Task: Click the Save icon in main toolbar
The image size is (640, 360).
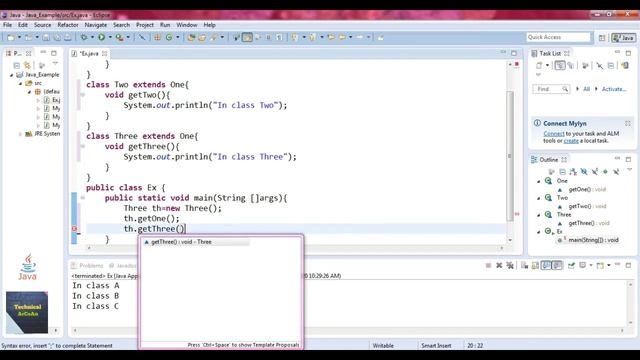Action: point(46,37)
